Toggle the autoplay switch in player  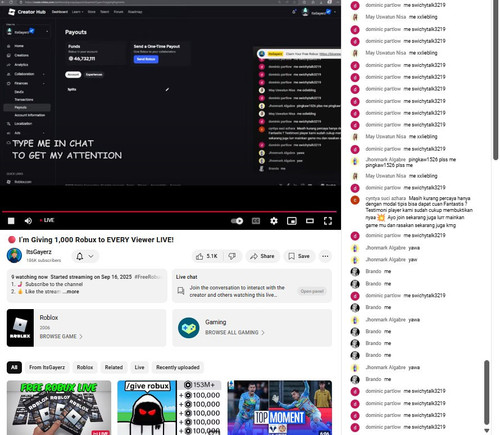click(237, 221)
